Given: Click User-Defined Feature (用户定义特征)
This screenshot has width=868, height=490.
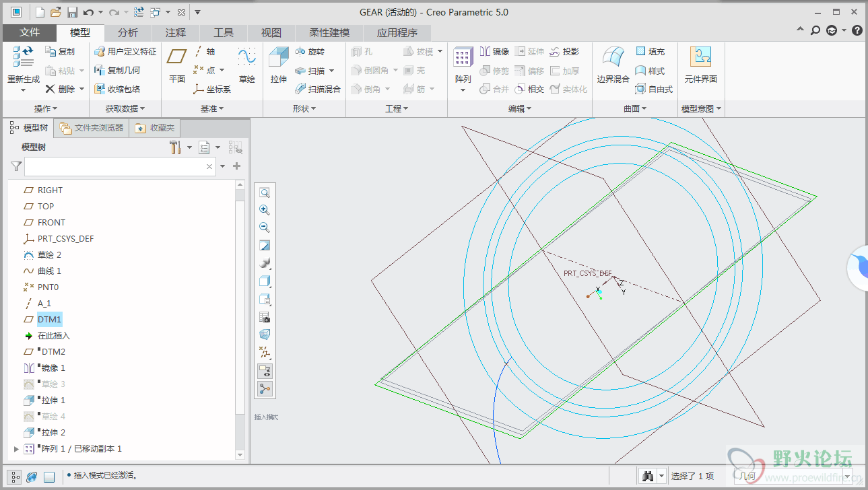Looking at the screenshot, I should click(x=125, y=51).
